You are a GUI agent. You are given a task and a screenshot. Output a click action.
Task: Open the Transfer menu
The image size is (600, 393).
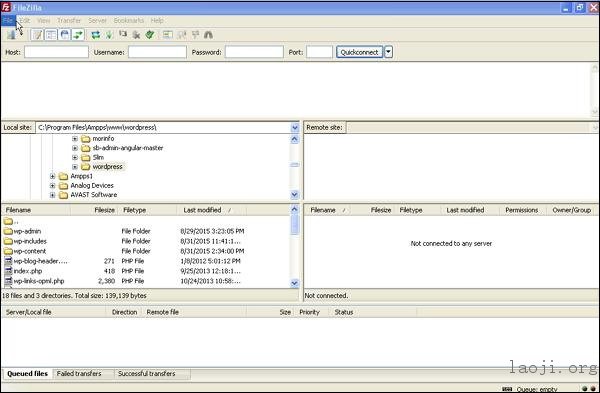point(69,20)
